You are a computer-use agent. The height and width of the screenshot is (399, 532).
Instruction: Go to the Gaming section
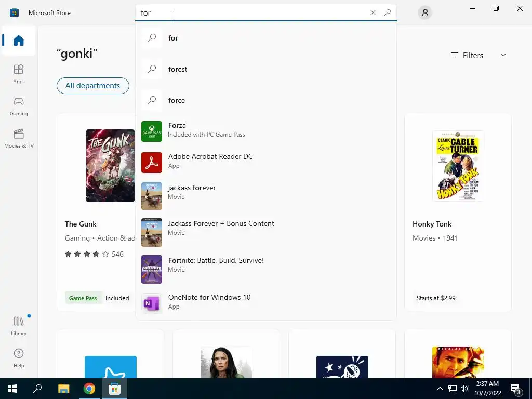coord(19,106)
